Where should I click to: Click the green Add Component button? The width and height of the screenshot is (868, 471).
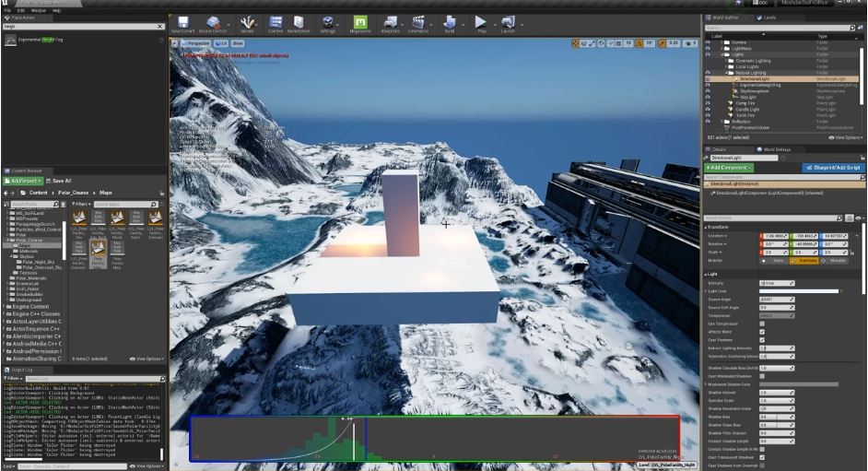730,168
